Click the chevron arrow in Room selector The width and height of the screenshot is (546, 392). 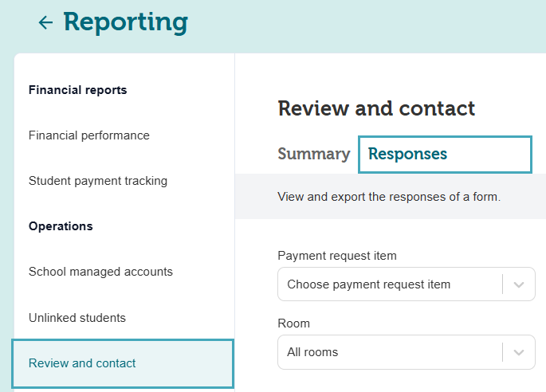click(x=519, y=352)
